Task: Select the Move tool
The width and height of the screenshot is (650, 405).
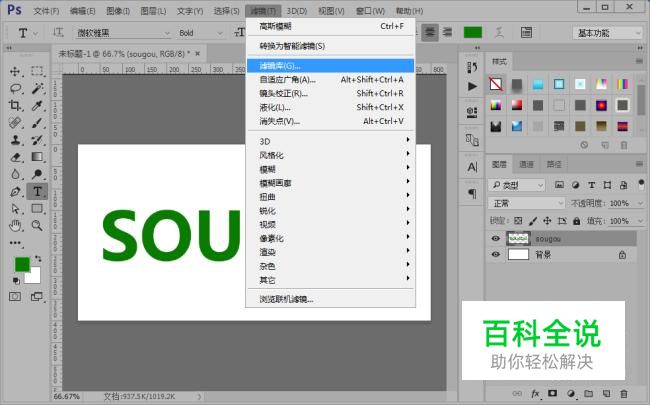Action: 15,71
